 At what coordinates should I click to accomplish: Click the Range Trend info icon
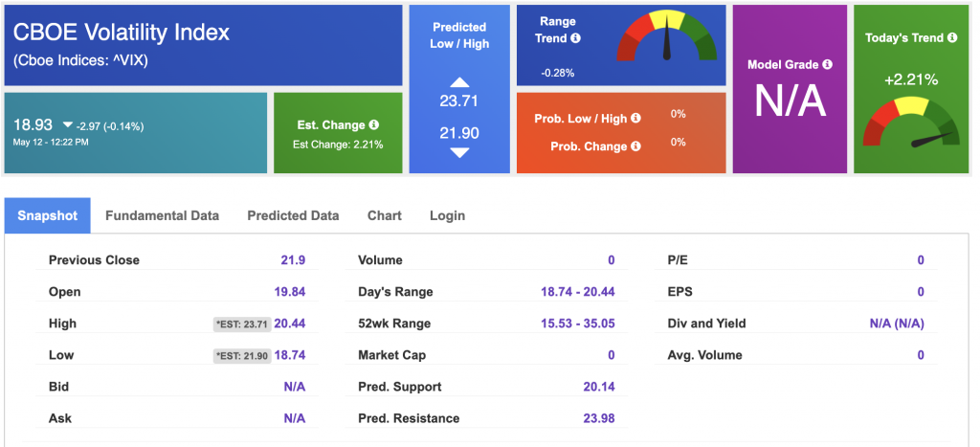pos(575,38)
